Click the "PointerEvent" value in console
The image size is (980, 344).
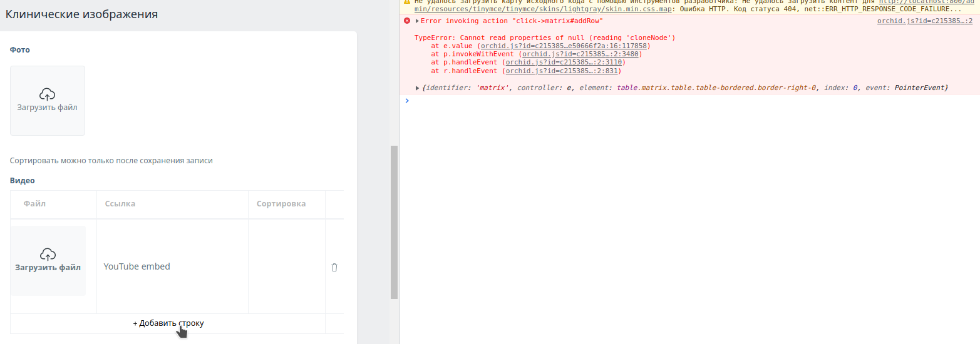click(x=919, y=88)
